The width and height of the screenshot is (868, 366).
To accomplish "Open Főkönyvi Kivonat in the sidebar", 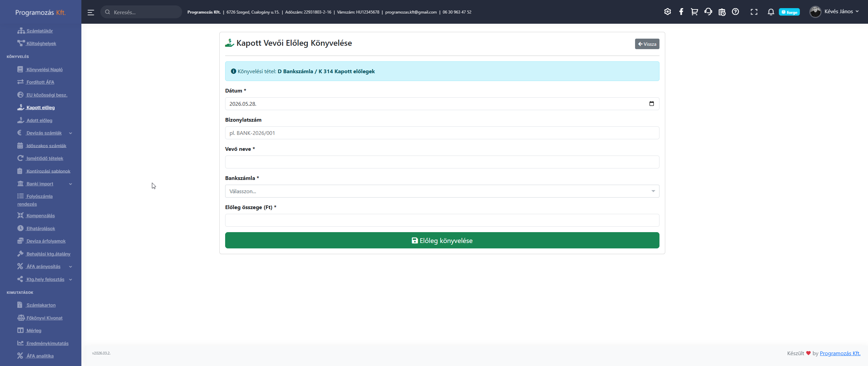I will pos(40,318).
